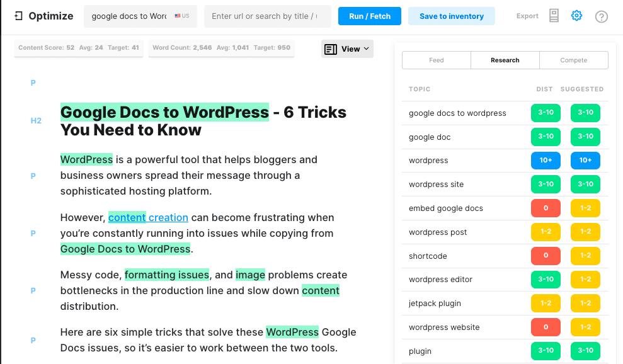Click the US flag locale selector
Screen dimensions: 623x364
(x=182, y=16)
